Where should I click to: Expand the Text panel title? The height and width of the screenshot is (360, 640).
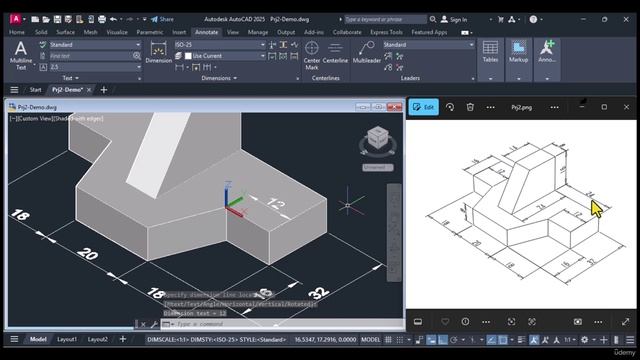tap(71, 78)
